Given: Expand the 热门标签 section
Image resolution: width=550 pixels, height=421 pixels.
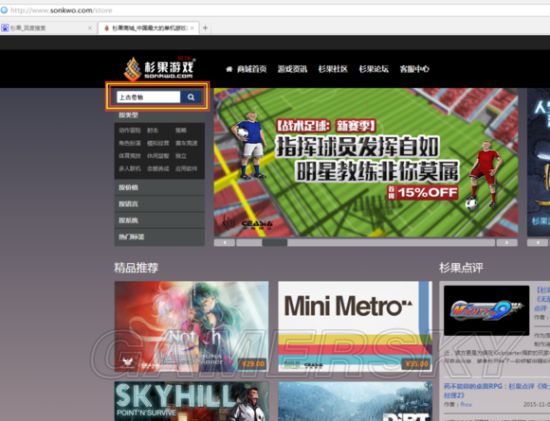Looking at the screenshot, I should click(x=160, y=237).
